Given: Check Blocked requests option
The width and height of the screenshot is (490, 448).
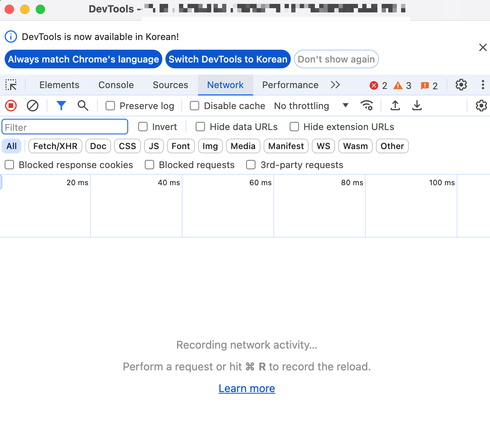Looking at the screenshot, I should [x=149, y=165].
